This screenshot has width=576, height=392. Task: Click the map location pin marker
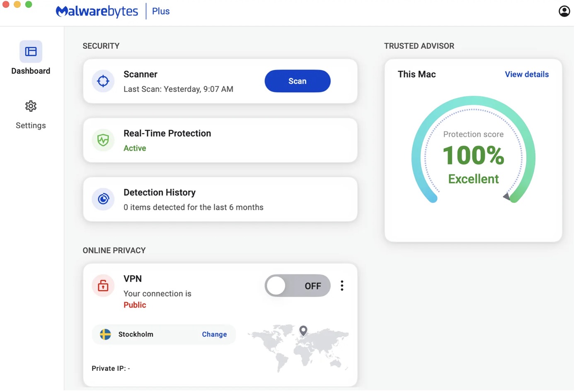pyautogui.click(x=303, y=330)
